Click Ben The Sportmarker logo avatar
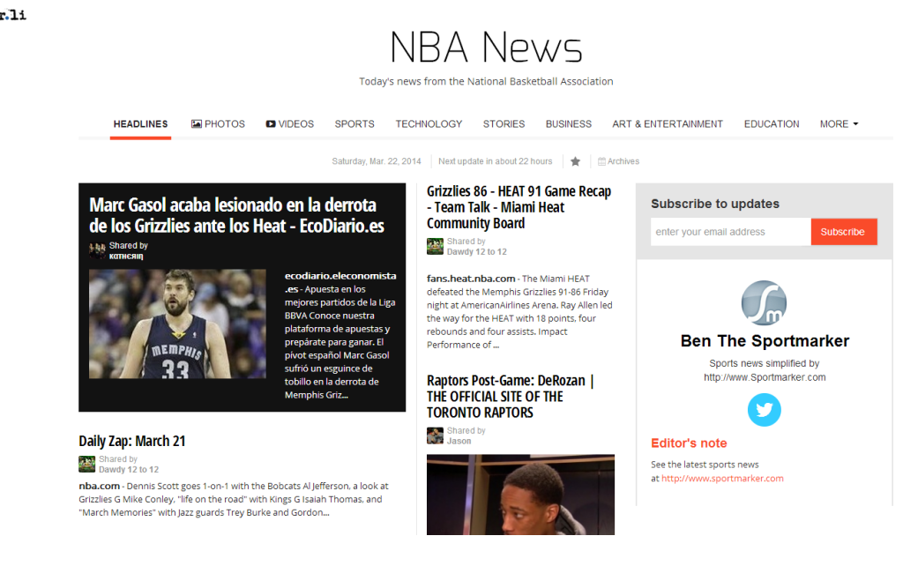This screenshot has width=903, height=588. 764,303
